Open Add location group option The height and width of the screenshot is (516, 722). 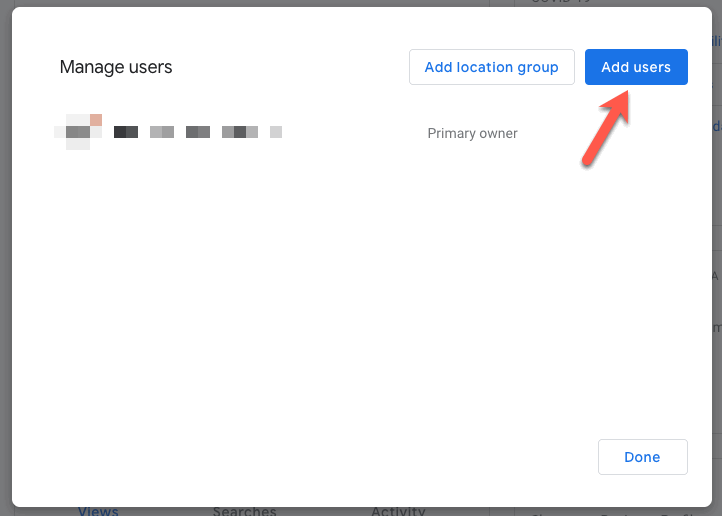491,67
